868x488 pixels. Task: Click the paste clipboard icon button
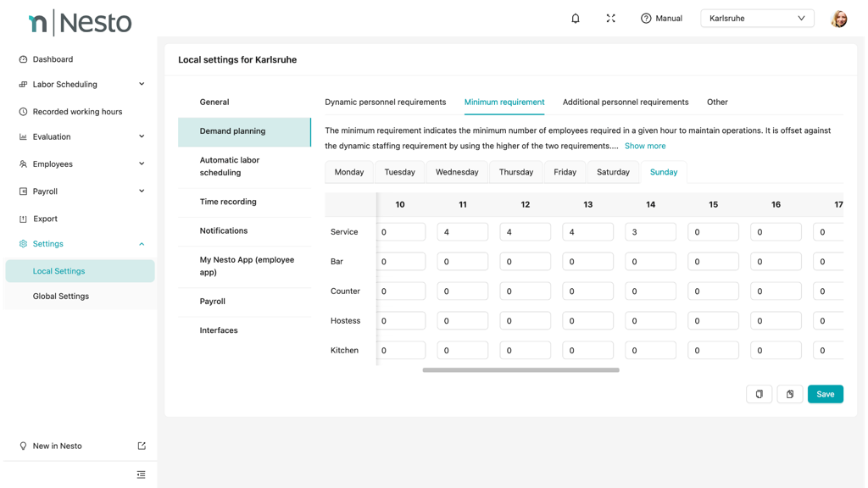(x=789, y=394)
